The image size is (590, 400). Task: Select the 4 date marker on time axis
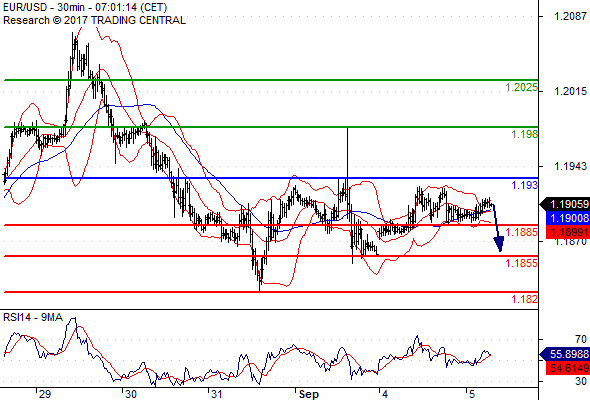click(385, 394)
